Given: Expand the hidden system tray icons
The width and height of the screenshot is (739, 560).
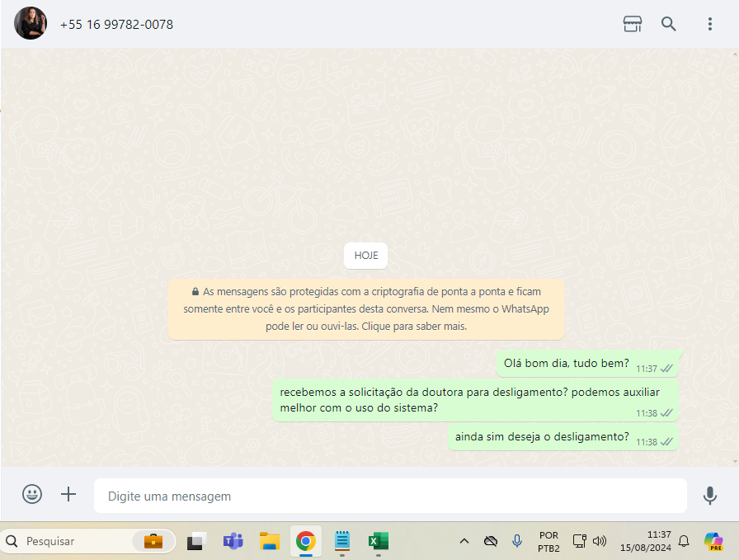Looking at the screenshot, I should pos(464,542).
